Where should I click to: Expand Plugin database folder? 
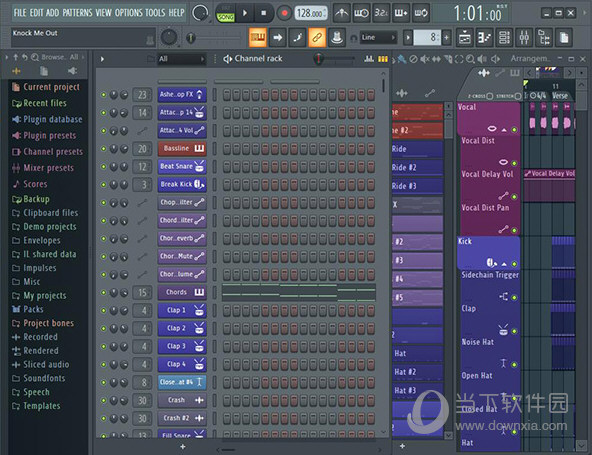pos(47,119)
